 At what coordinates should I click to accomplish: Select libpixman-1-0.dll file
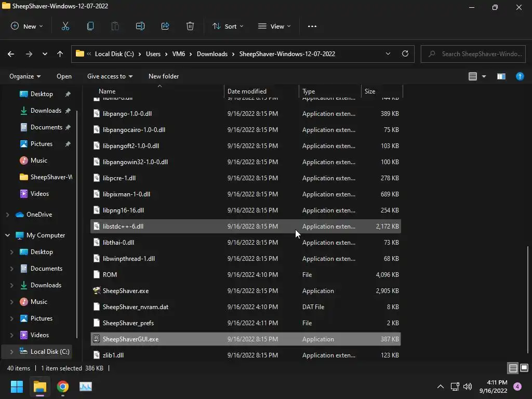246,194
